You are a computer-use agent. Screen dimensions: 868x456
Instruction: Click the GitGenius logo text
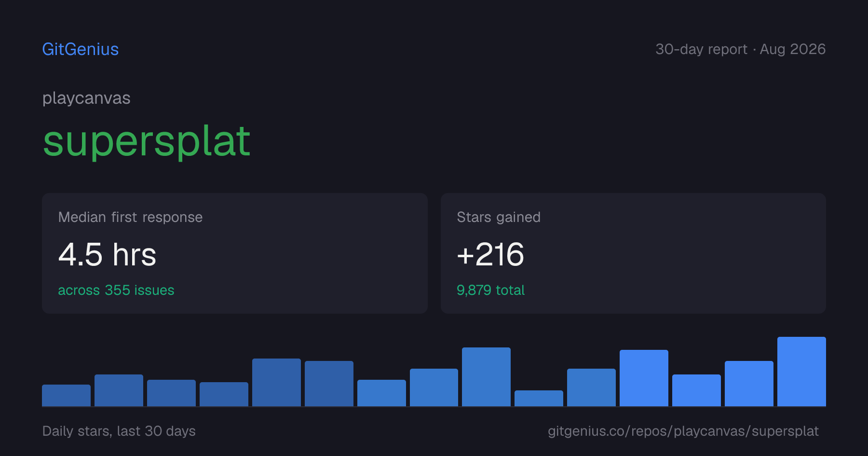pos(81,49)
